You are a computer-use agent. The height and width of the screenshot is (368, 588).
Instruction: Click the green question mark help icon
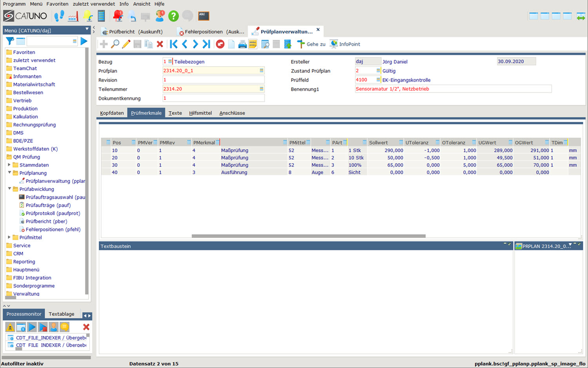click(x=173, y=16)
